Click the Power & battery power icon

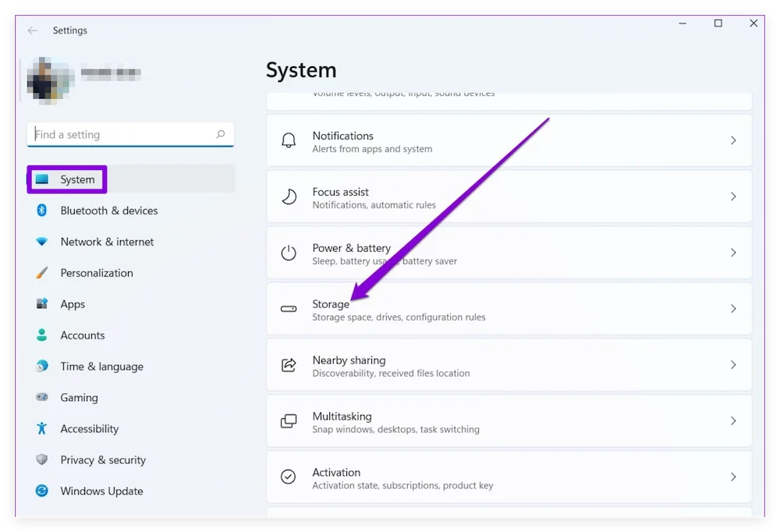[289, 253]
